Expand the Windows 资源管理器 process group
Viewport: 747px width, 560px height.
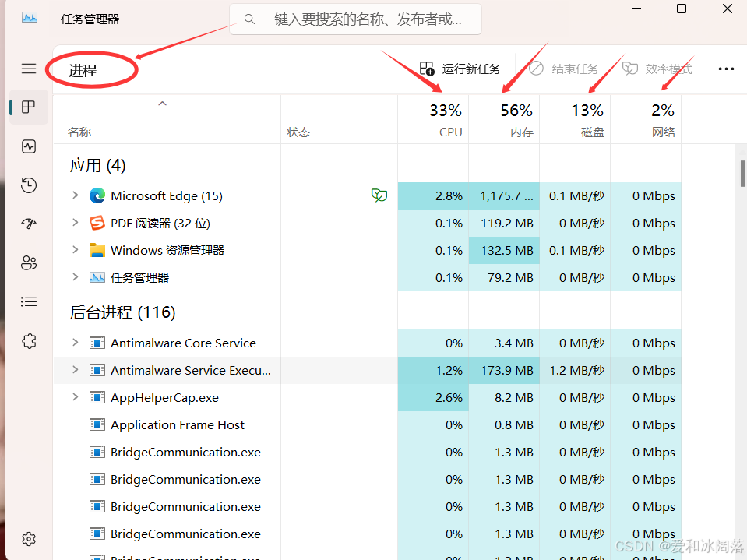(x=76, y=249)
